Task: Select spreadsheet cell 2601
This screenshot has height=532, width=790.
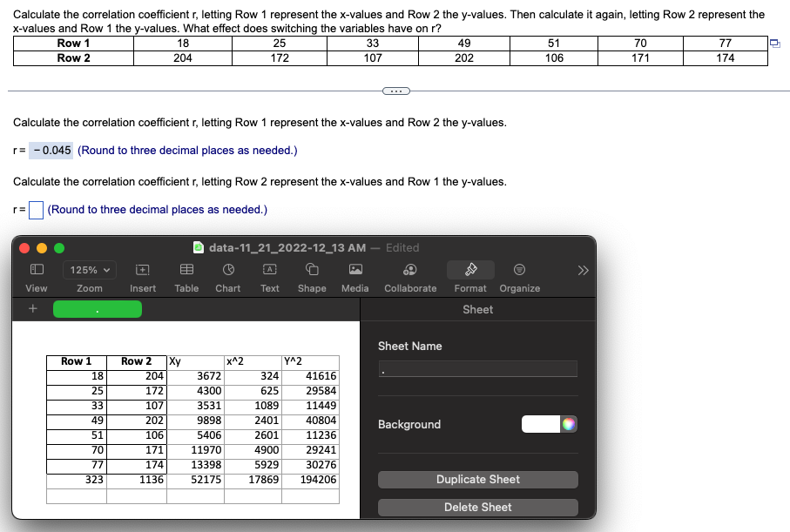Action: [x=253, y=435]
